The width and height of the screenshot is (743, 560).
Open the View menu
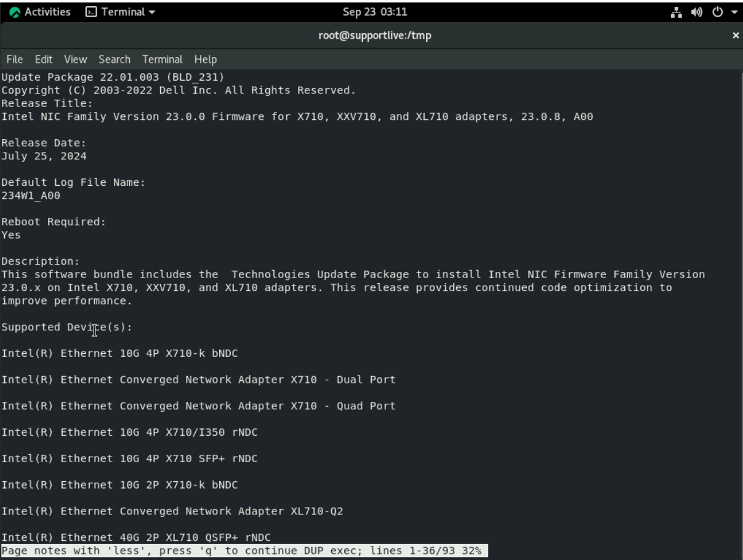75,59
